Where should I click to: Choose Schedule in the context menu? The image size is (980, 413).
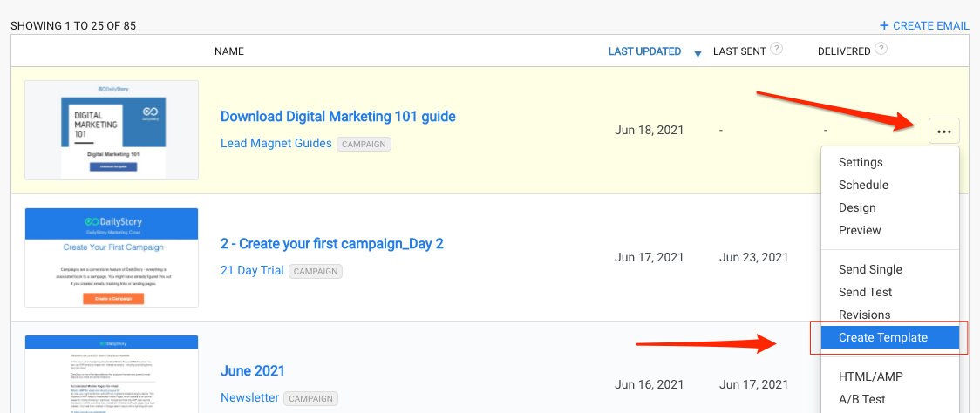[863, 185]
